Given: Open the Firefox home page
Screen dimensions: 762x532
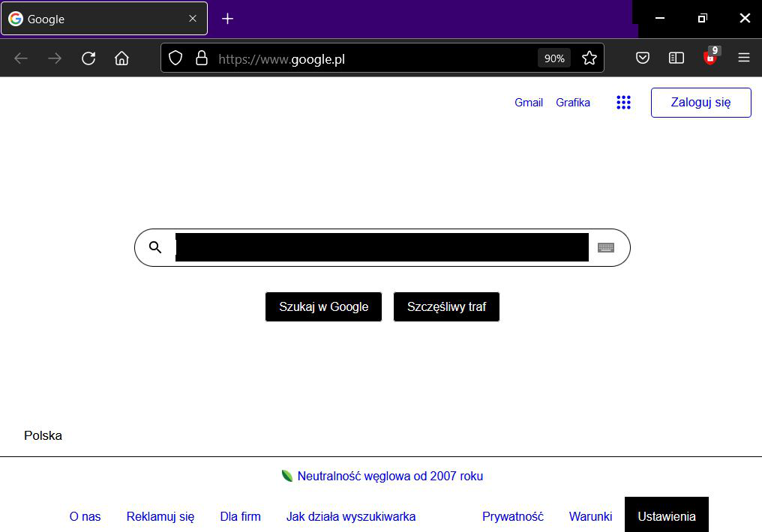Looking at the screenshot, I should 121,58.
